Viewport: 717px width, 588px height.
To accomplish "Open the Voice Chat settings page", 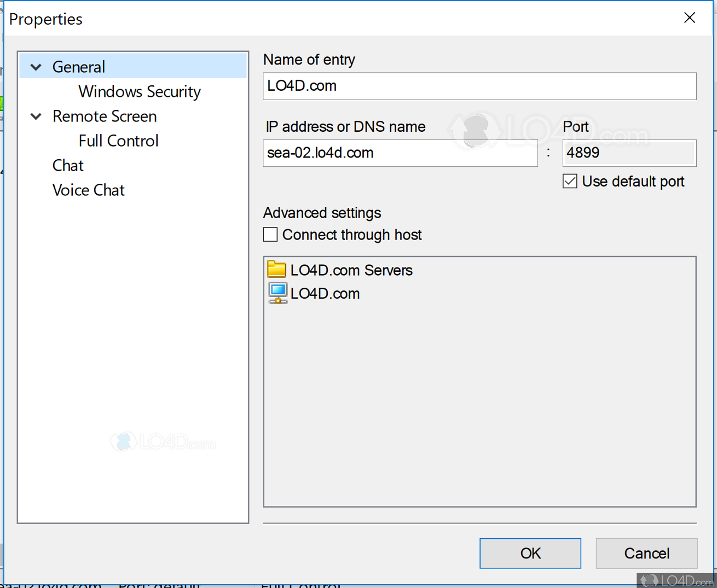I will click(89, 190).
